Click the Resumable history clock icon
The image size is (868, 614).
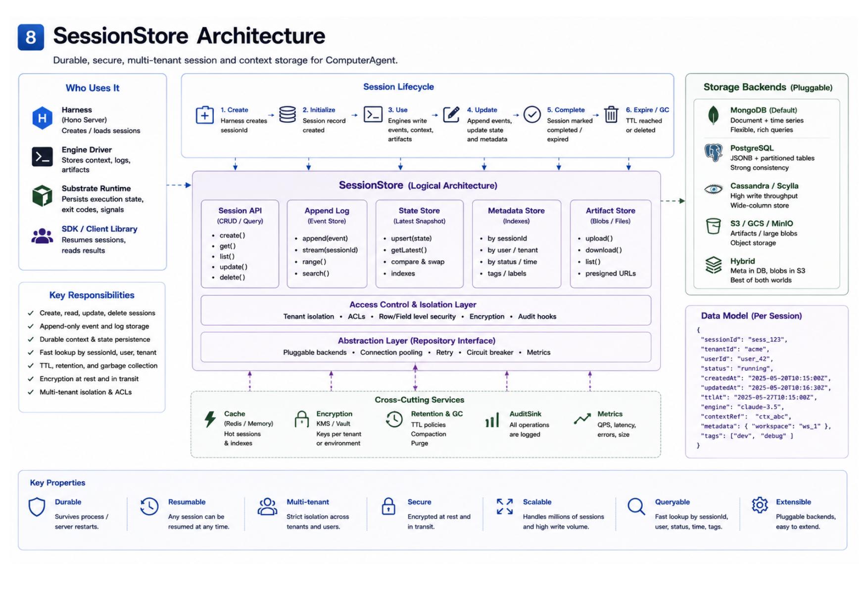point(149,506)
